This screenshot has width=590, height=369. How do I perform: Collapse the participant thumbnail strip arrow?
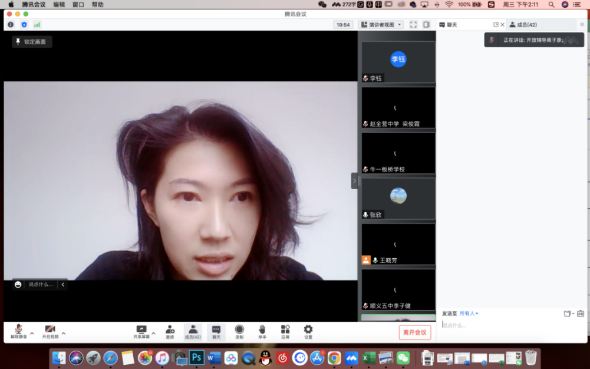tap(354, 181)
